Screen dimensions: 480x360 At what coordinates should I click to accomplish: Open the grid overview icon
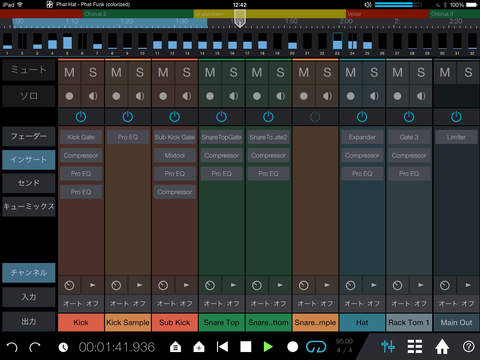[x=415, y=347]
